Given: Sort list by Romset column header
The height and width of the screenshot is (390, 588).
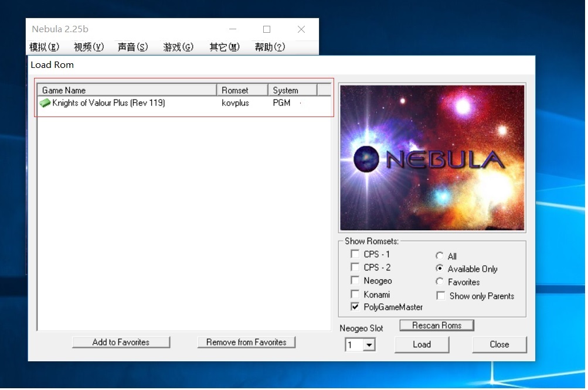Looking at the screenshot, I should (x=242, y=90).
